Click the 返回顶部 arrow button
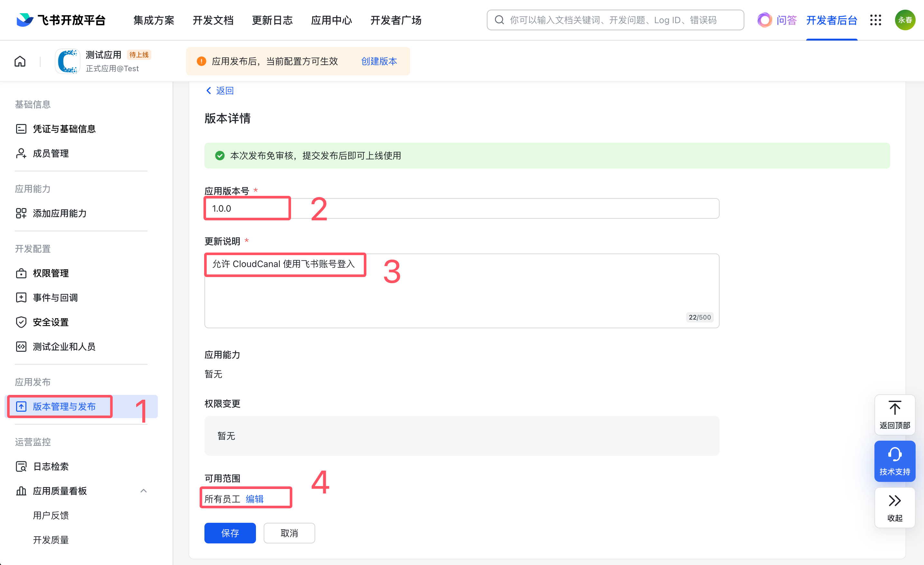The height and width of the screenshot is (565, 924). [x=894, y=415]
